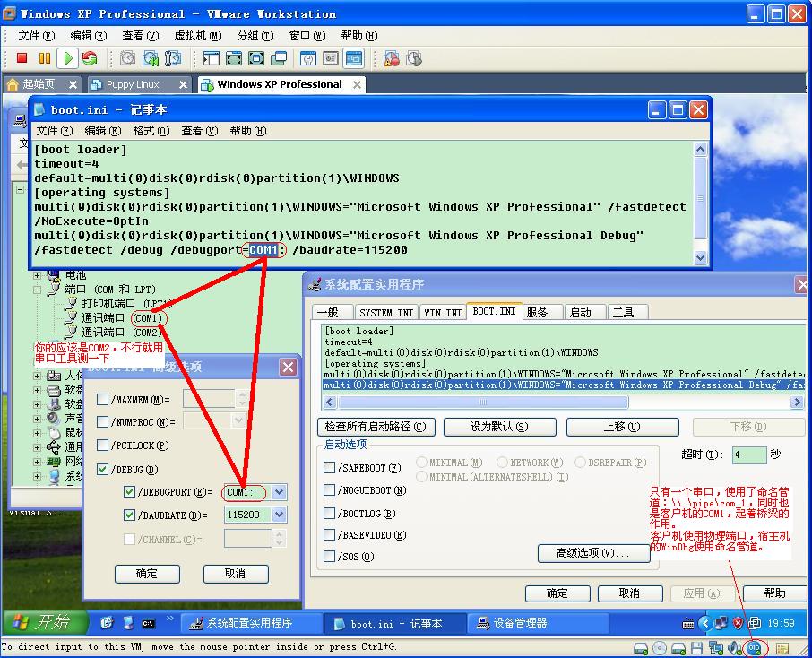Click the Internet Explorer quick launch icon
The height and width of the screenshot is (658, 812).
[x=107, y=623]
